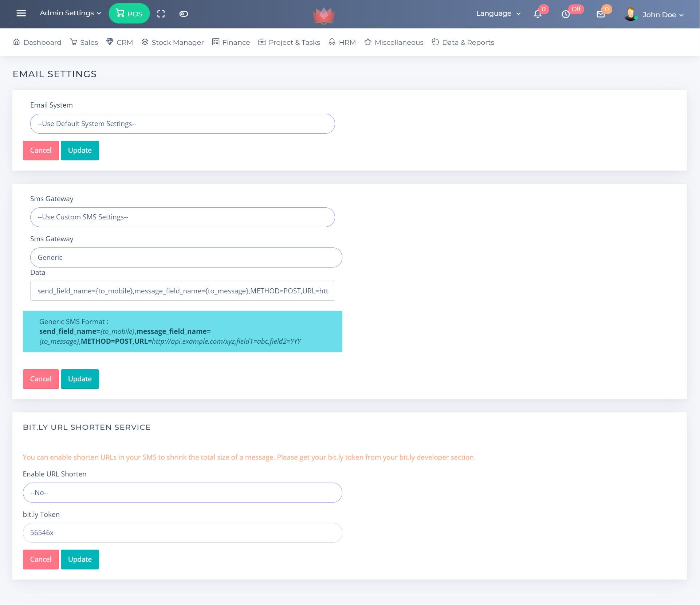The height and width of the screenshot is (605, 700).
Task: Expand the Language dropdown
Action: coord(498,13)
